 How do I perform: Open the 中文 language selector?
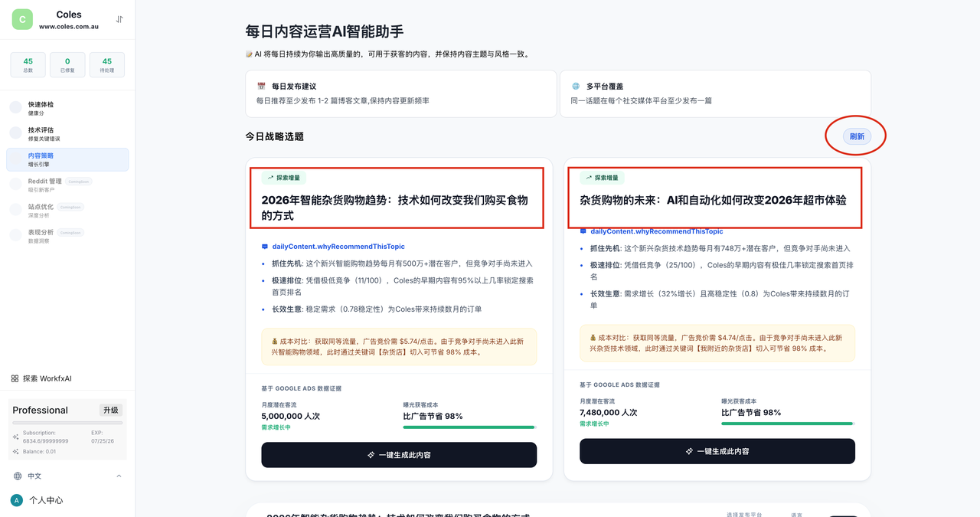67,476
